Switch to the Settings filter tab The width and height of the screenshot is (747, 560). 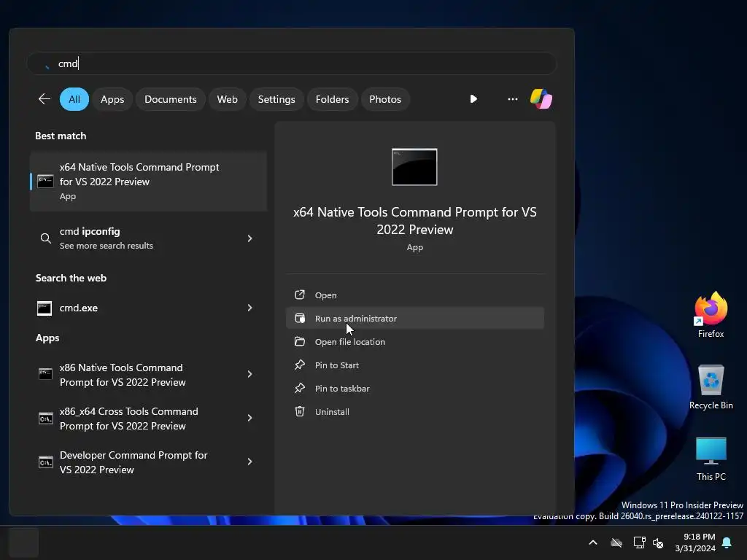[276, 99]
